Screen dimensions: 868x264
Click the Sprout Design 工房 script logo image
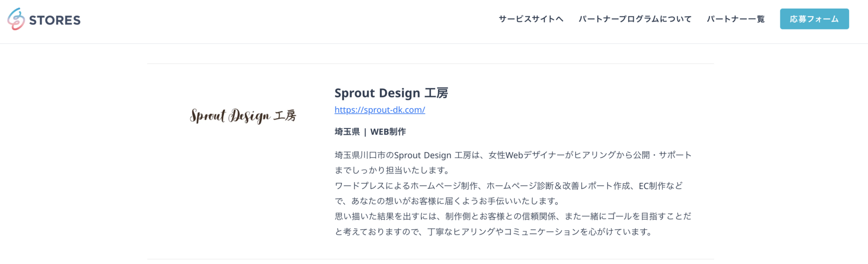(x=243, y=116)
